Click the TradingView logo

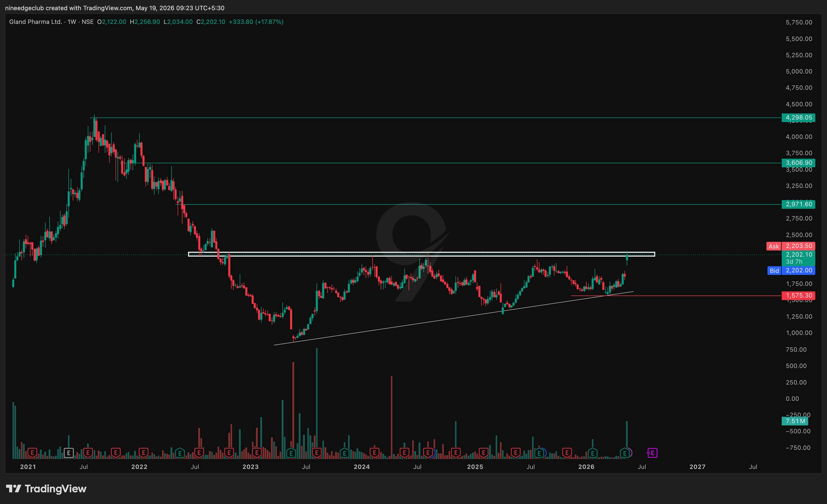46,489
